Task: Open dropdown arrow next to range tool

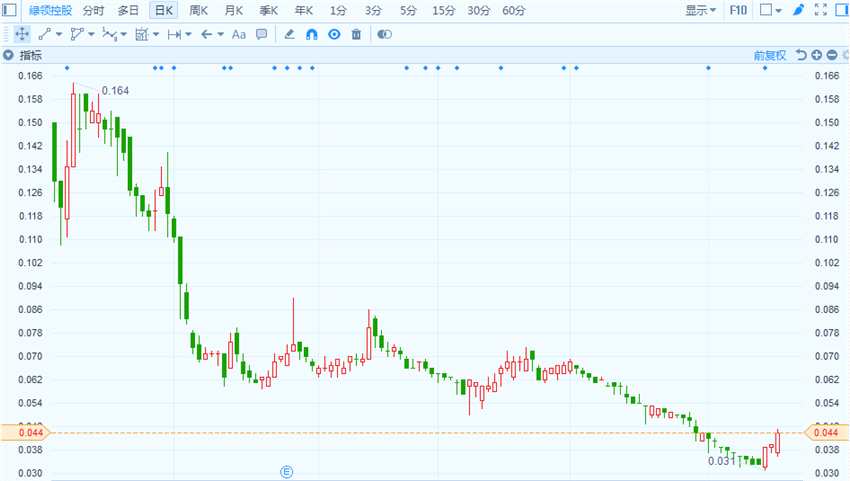Action: (189, 34)
